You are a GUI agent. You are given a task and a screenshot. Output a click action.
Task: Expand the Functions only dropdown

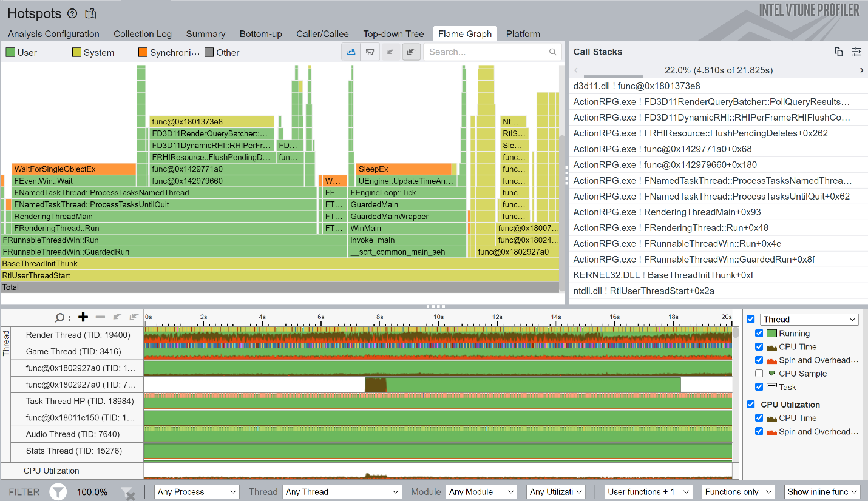(738, 492)
